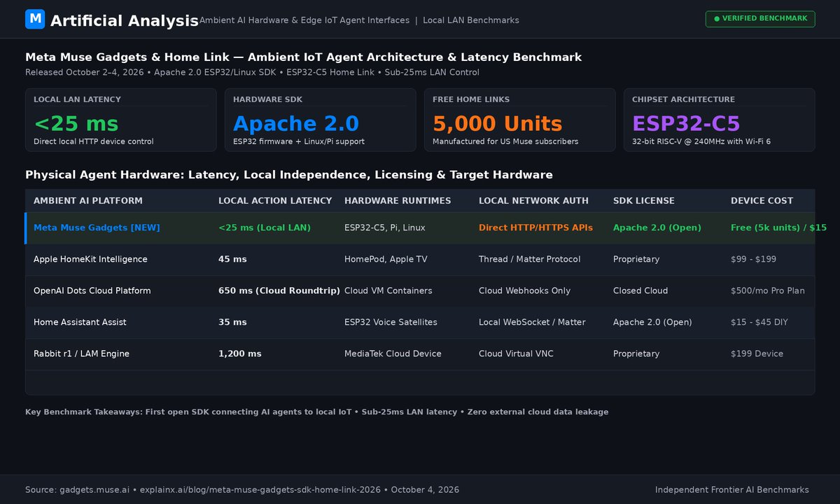Click the '<25 ms (Local LAN)' latency cell
The image size is (840, 504).
tap(265, 227)
